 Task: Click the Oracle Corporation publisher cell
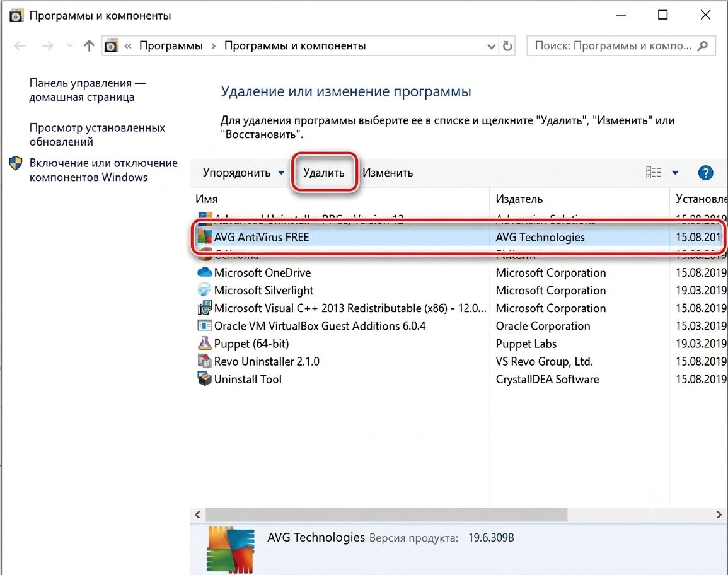point(543,326)
